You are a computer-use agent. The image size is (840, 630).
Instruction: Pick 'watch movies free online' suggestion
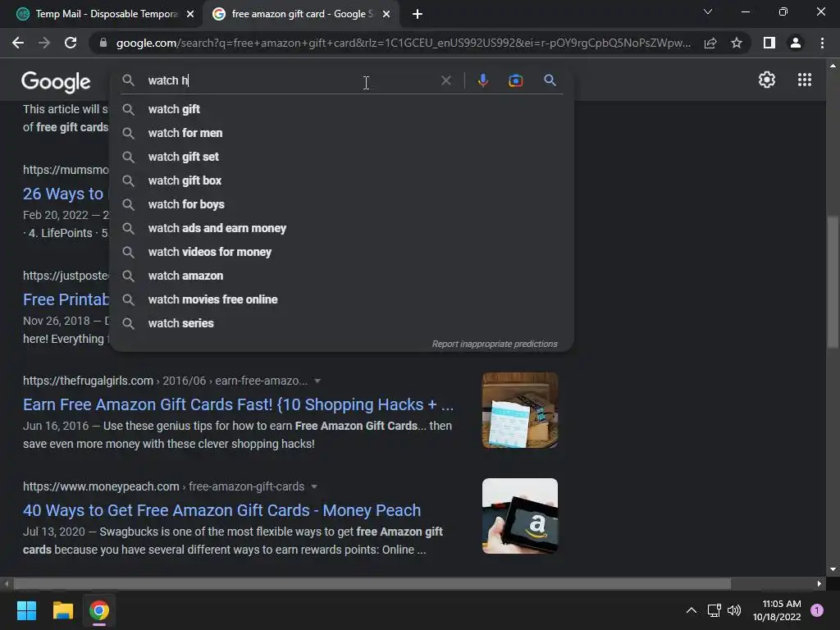point(342,299)
